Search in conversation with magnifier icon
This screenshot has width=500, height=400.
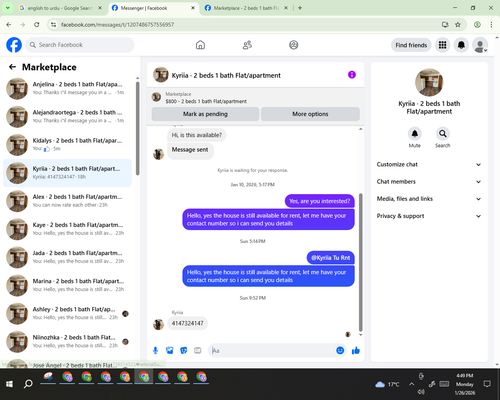coord(442,134)
